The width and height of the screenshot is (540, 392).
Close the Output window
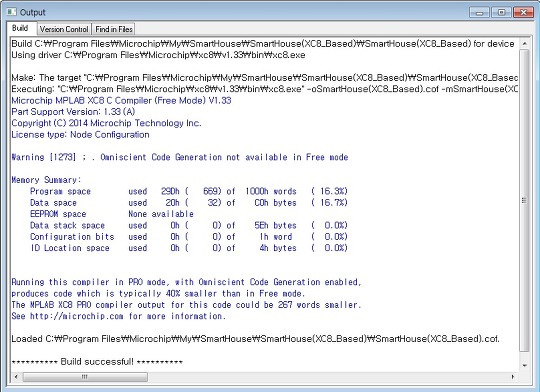point(523,12)
